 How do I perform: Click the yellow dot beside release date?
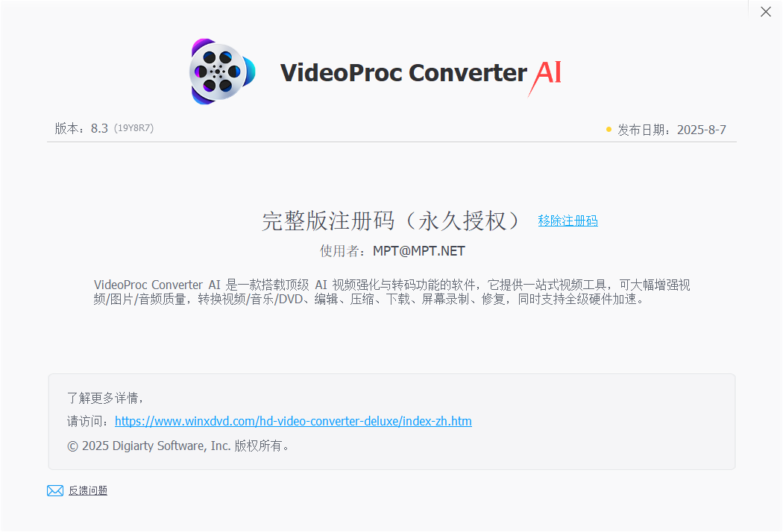[x=609, y=130]
